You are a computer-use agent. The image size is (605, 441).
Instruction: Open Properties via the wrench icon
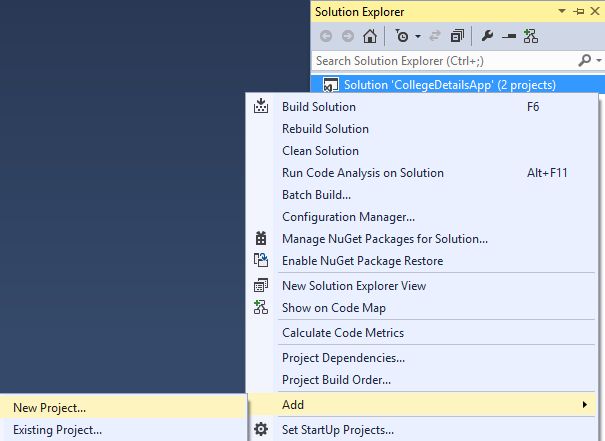pyautogui.click(x=487, y=36)
